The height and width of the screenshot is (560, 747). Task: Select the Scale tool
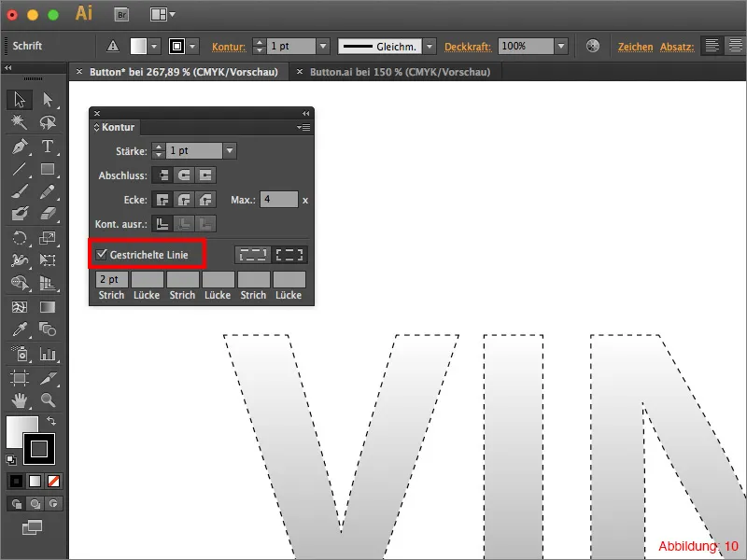48,238
